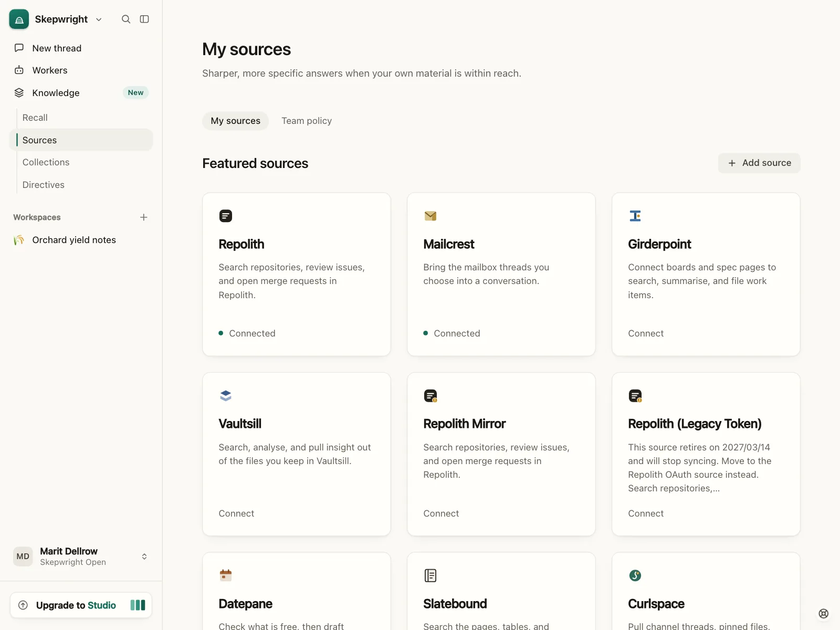Screen dimensions: 840x630
Task: Expand the Marit Dellrow account switcher
Action: pos(144,556)
